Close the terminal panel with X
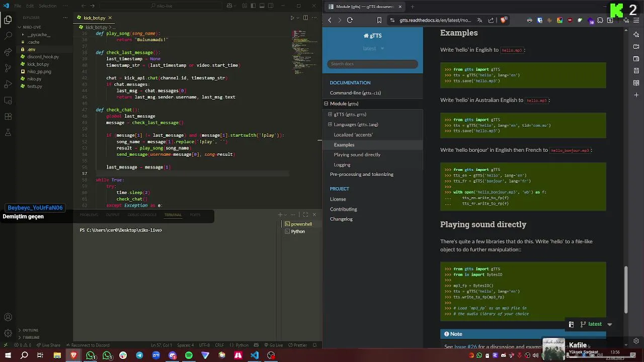 [x=314, y=215]
